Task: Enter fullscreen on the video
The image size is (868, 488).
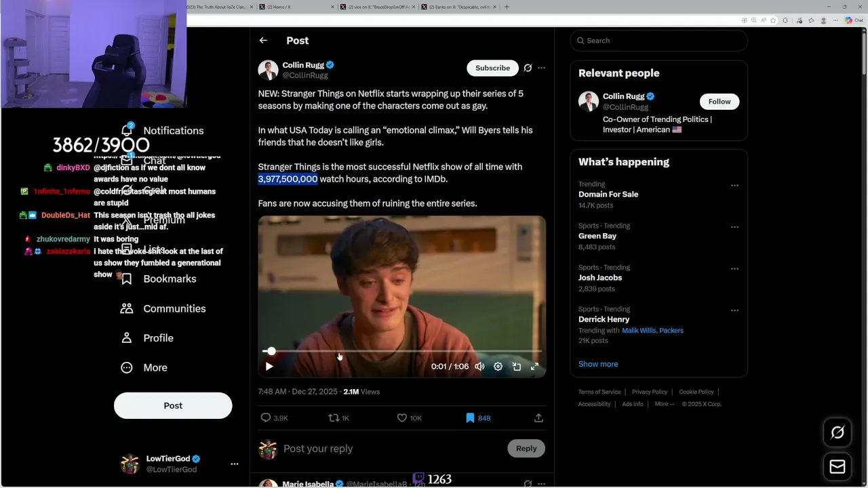Action: pyautogui.click(x=534, y=367)
